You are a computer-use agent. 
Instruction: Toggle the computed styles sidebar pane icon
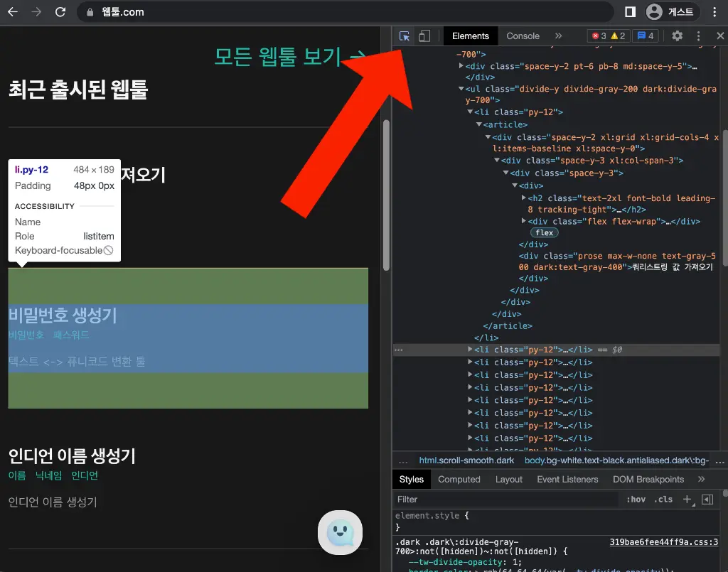[707, 500]
